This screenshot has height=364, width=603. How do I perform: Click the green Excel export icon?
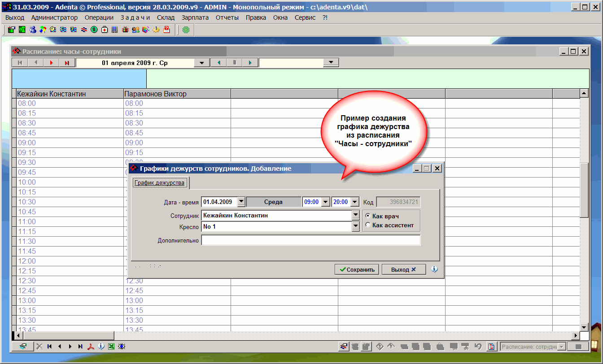pyautogui.click(x=111, y=347)
